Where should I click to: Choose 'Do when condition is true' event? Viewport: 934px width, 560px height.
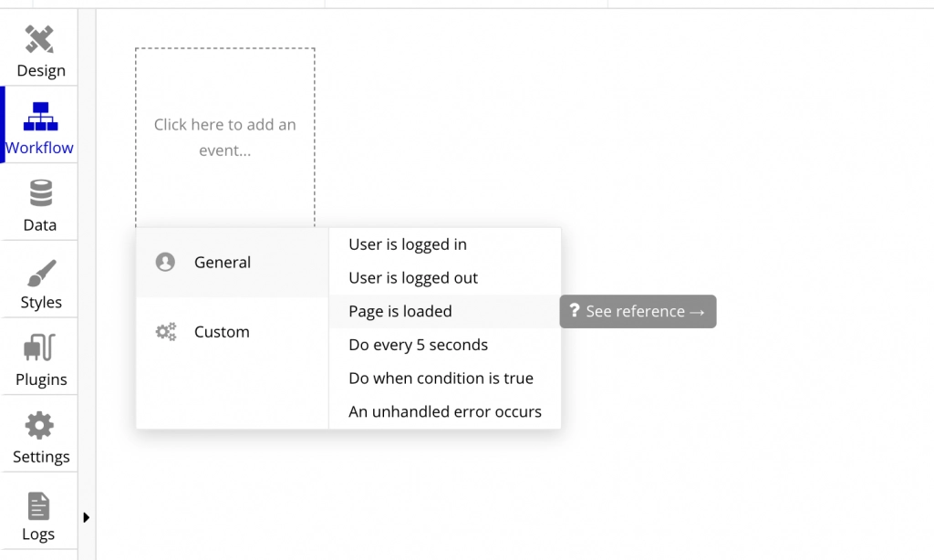coord(444,378)
